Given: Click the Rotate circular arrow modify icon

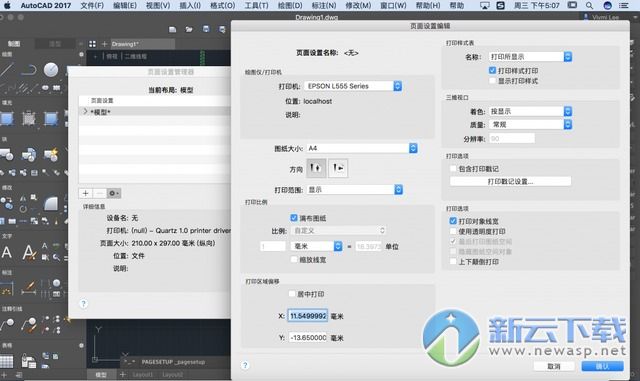Looking at the screenshot, I should [x=23, y=209].
